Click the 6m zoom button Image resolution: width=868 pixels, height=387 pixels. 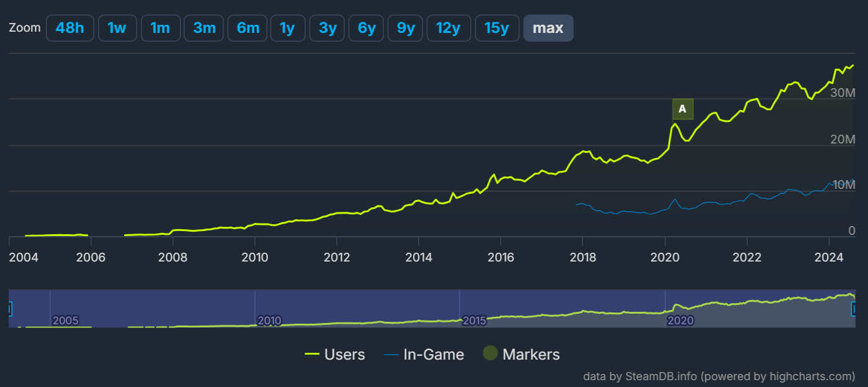click(x=248, y=28)
